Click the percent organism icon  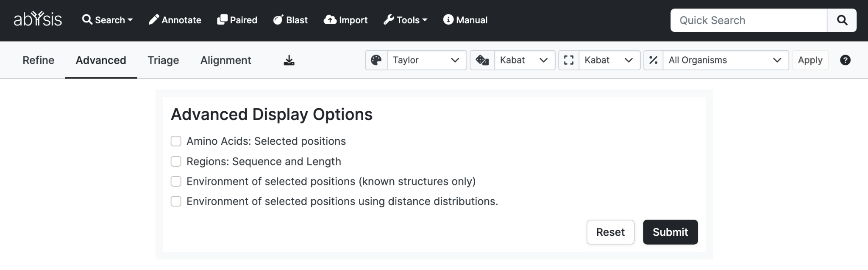point(654,60)
